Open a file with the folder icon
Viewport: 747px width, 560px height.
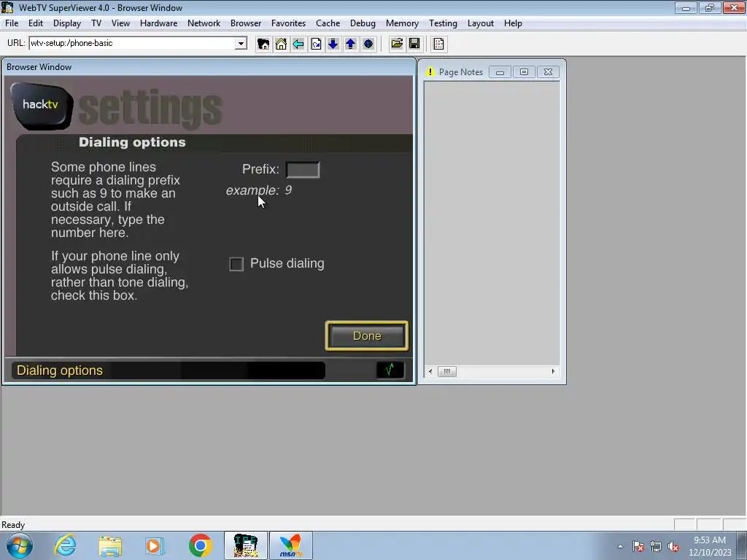(397, 44)
